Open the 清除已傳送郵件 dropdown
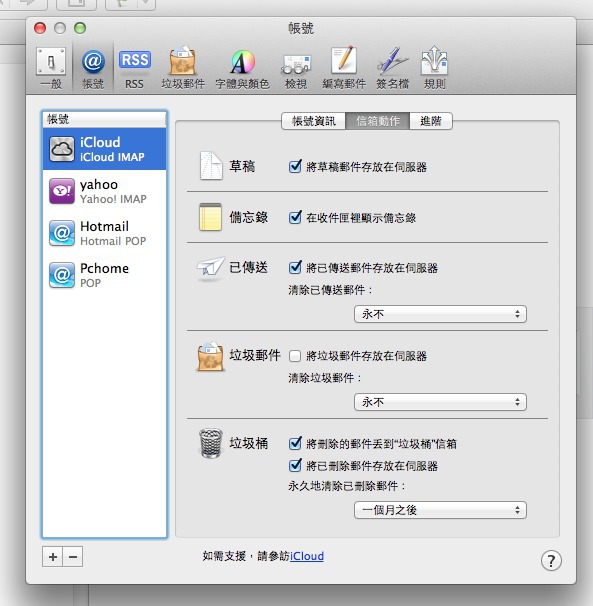The width and height of the screenshot is (593, 606). [440, 314]
